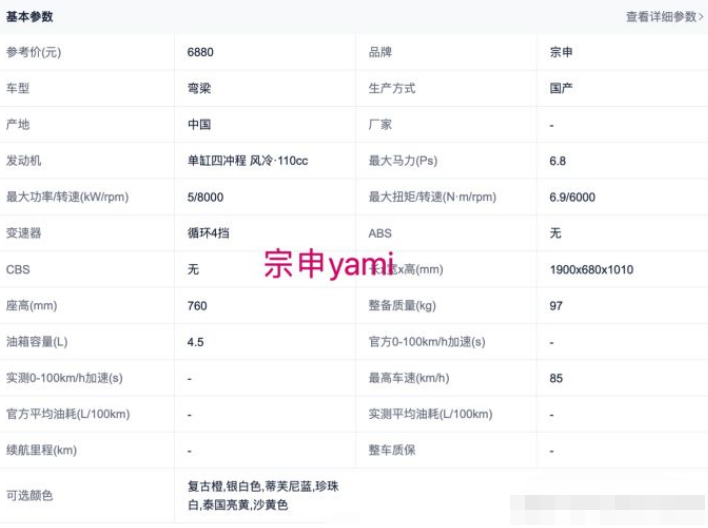Select the dimensions value 1900x680x1010

pyautogui.click(x=592, y=270)
